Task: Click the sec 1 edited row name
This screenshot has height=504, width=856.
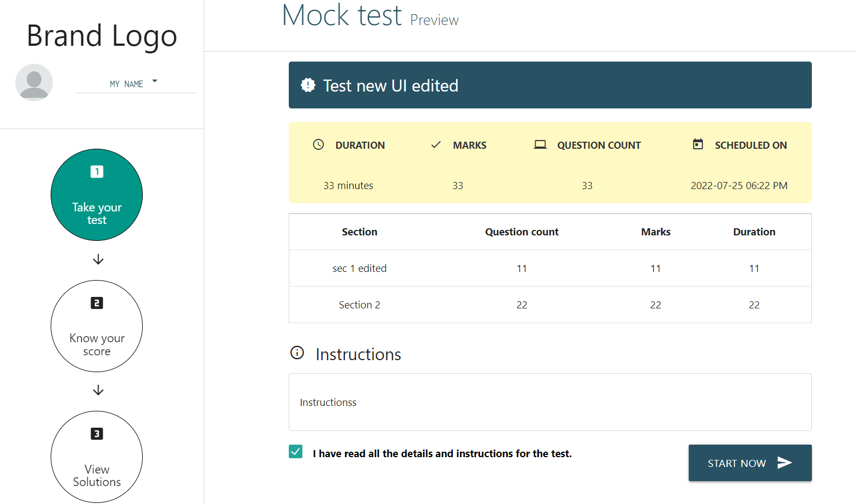Action: tap(360, 269)
